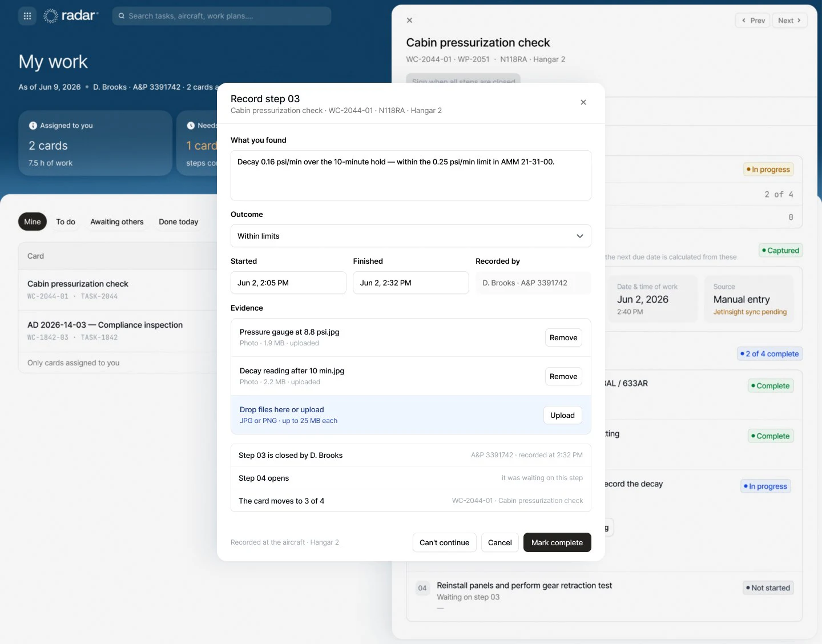The width and height of the screenshot is (822, 644).
Task: Open the app grid launcher icon
Action: point(27,16)
